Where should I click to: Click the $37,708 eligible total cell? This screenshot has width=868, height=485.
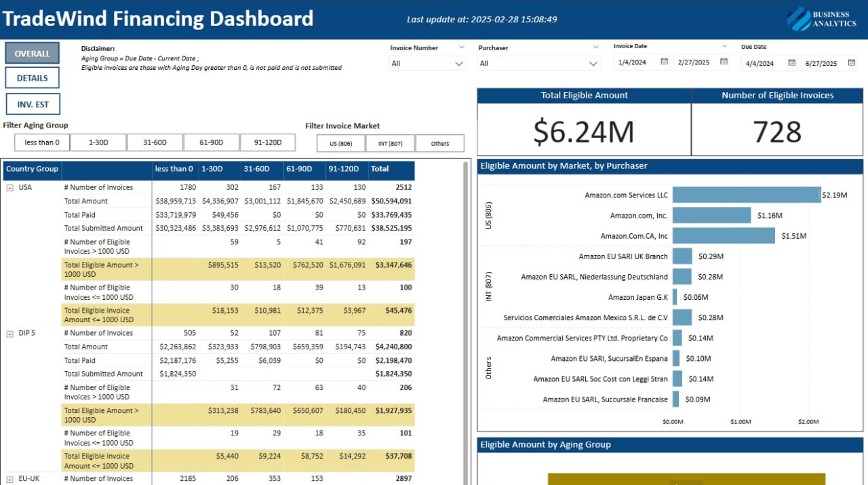pyautogui.click(x=398, y=457)
